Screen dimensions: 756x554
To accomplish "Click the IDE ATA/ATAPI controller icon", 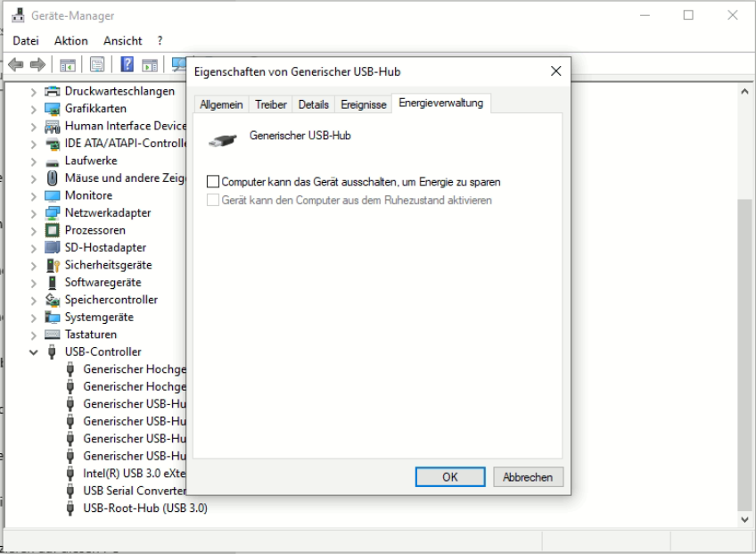I will (52, 144).
